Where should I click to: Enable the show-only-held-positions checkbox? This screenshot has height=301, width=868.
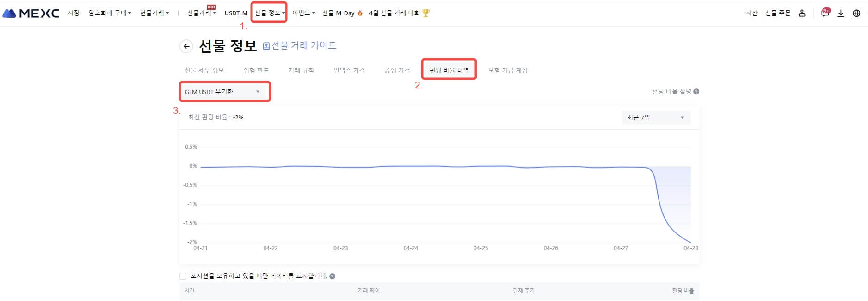pos(183,276)
